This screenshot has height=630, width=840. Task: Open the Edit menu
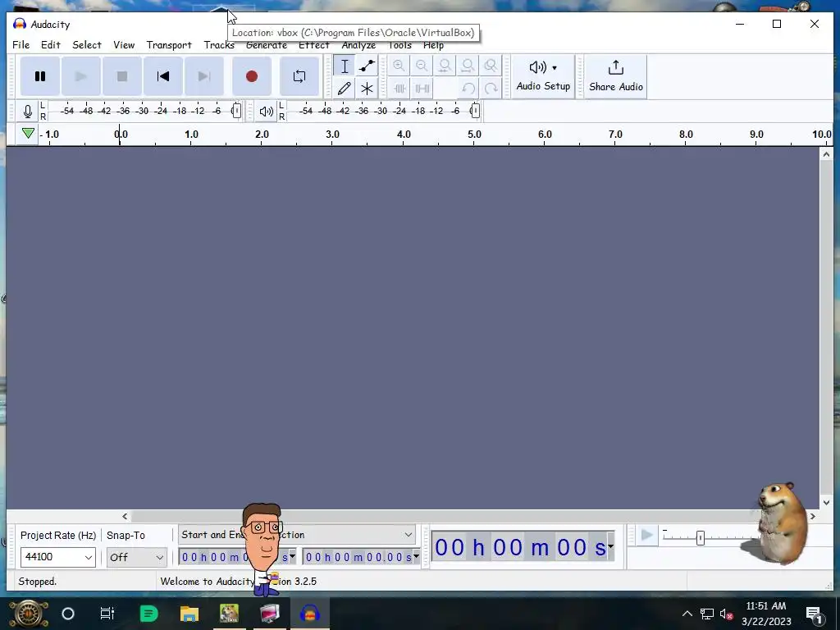(50, 45)
